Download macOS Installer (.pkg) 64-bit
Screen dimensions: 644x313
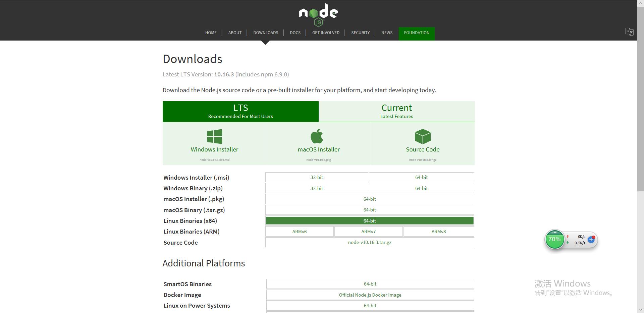[370, 199]
